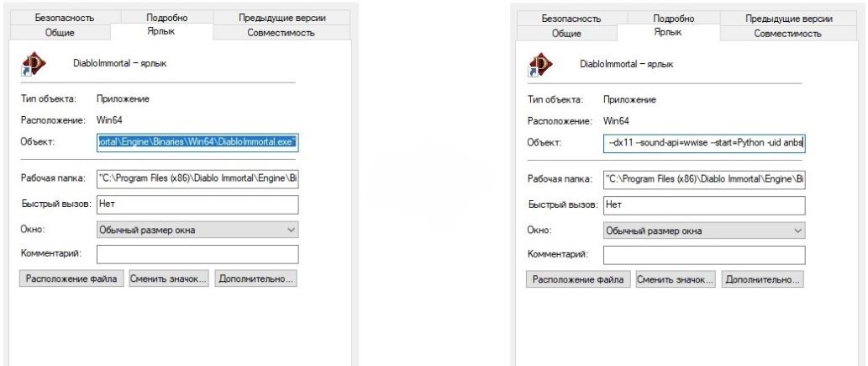Switch to the Безопасность tab in left dialog
The image size is (868, 366).
65,18
